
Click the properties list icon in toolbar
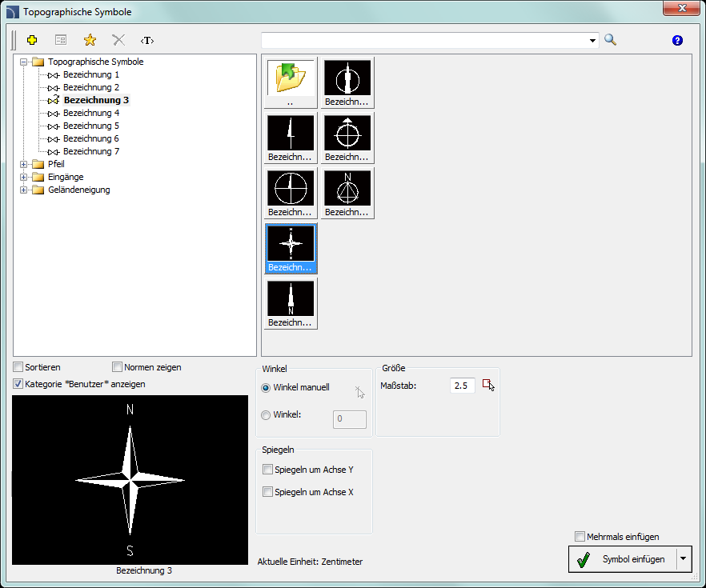coord(61,40)
